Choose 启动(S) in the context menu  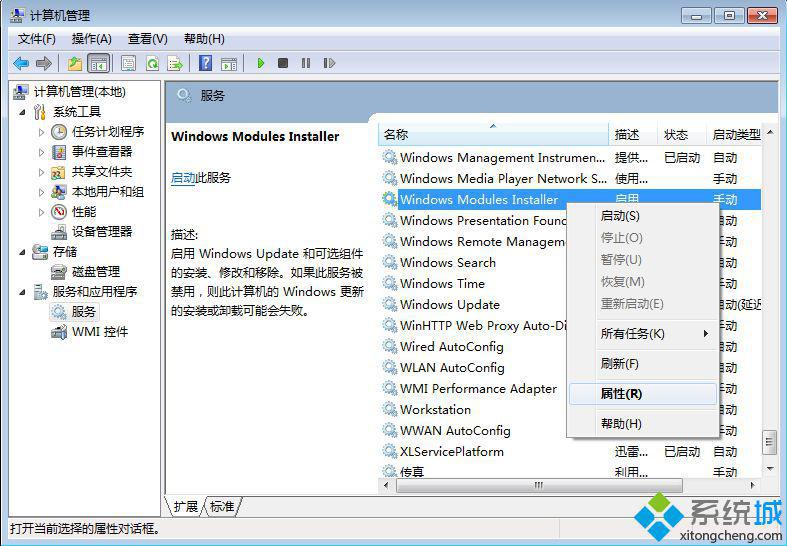[x=642, y=216]
